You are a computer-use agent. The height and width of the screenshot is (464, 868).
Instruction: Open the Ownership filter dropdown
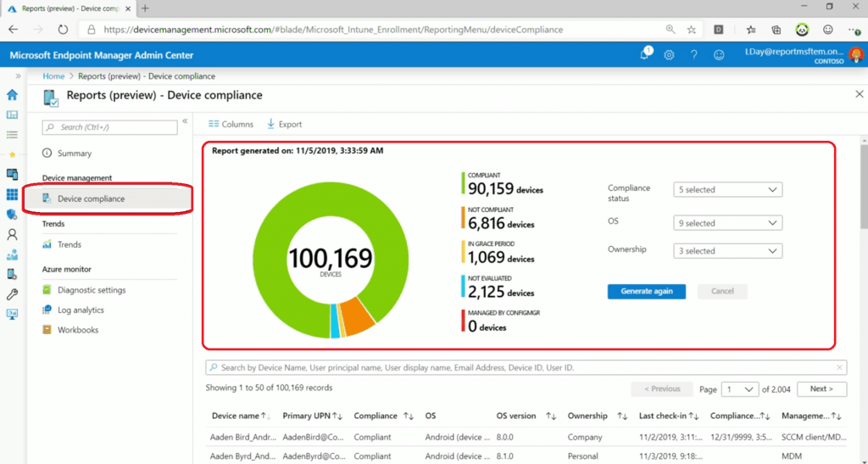pyautogui.click(x=727, y=251)
